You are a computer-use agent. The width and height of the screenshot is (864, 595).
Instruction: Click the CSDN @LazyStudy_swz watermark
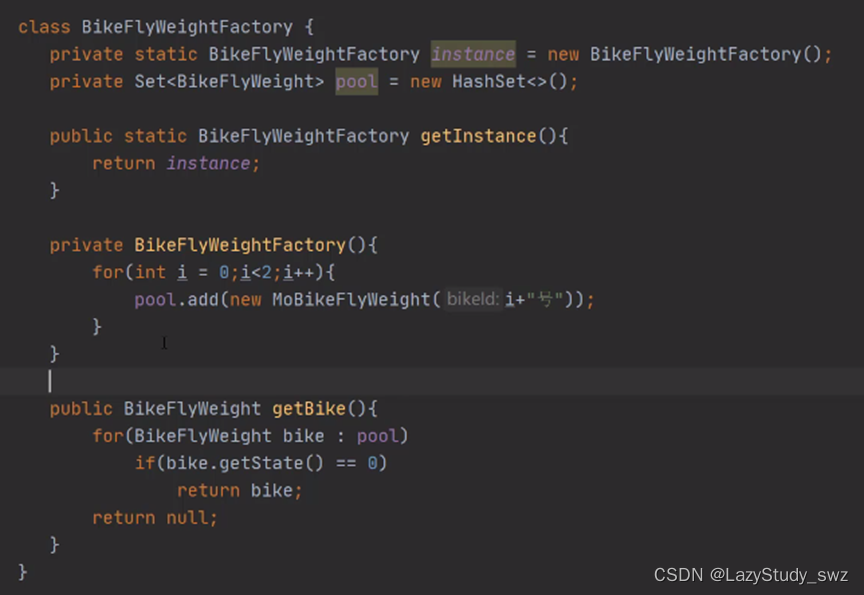(750, 575)
